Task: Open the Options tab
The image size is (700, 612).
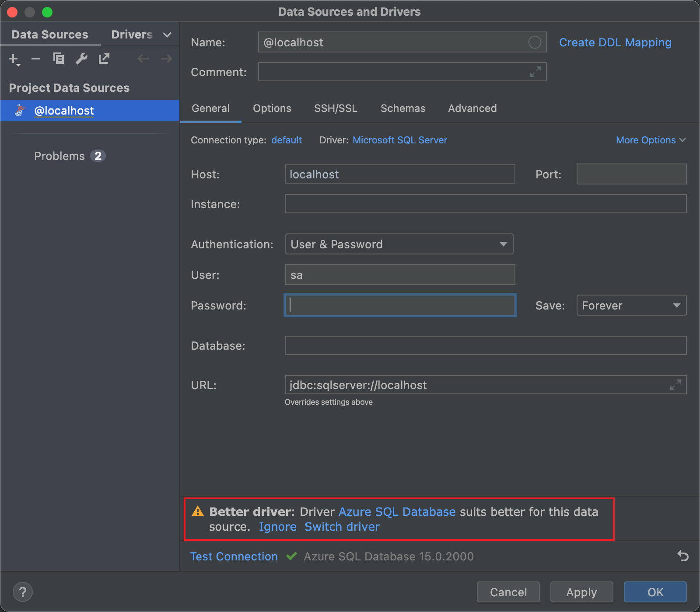Action: [272, 108]
